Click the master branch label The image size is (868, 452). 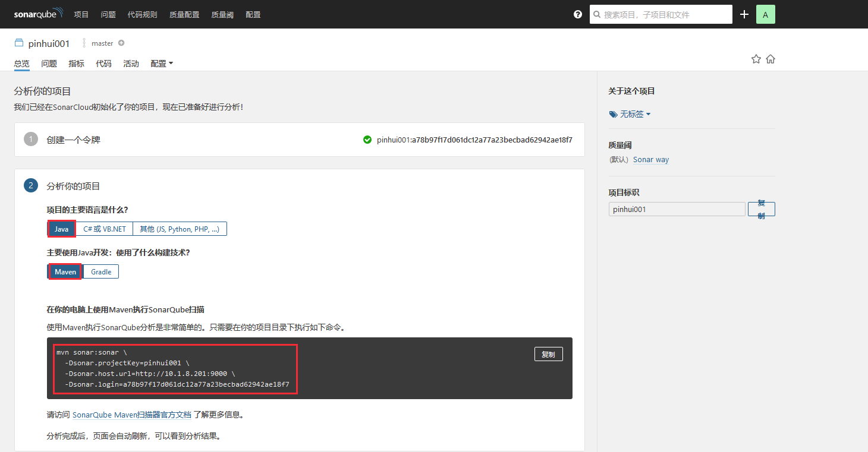pos(102,43)
